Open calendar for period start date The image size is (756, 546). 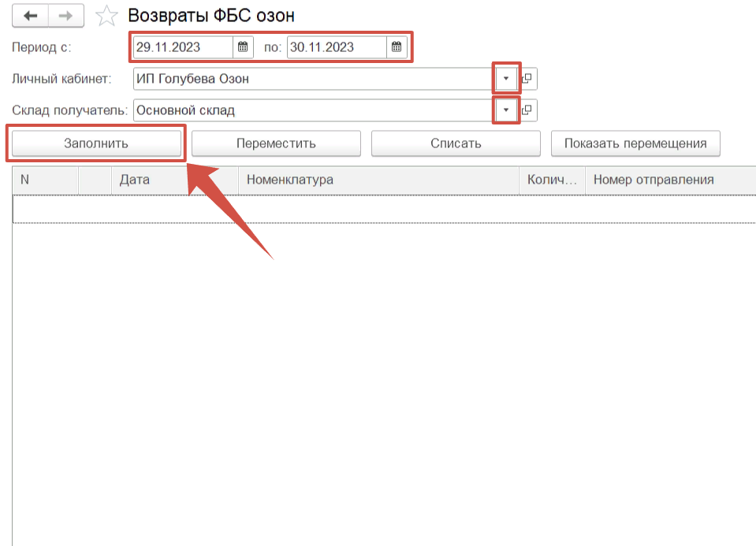(x=243, y=47)
